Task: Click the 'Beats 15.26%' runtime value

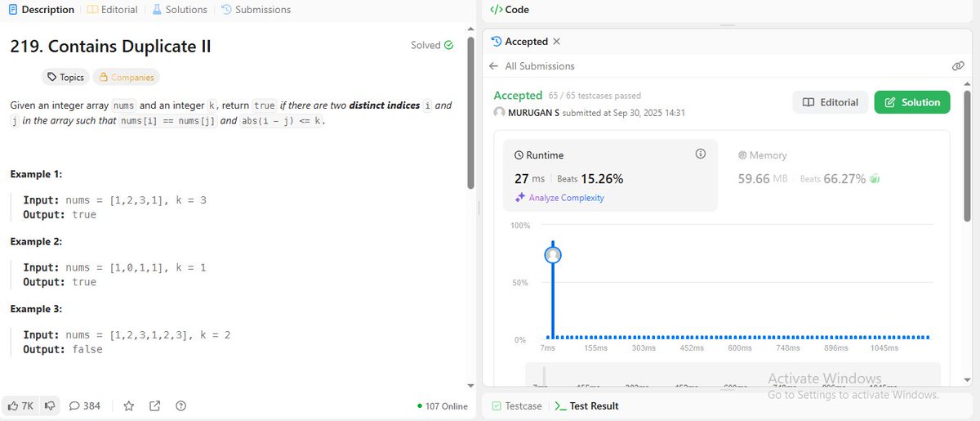Action: pos(590,179)
